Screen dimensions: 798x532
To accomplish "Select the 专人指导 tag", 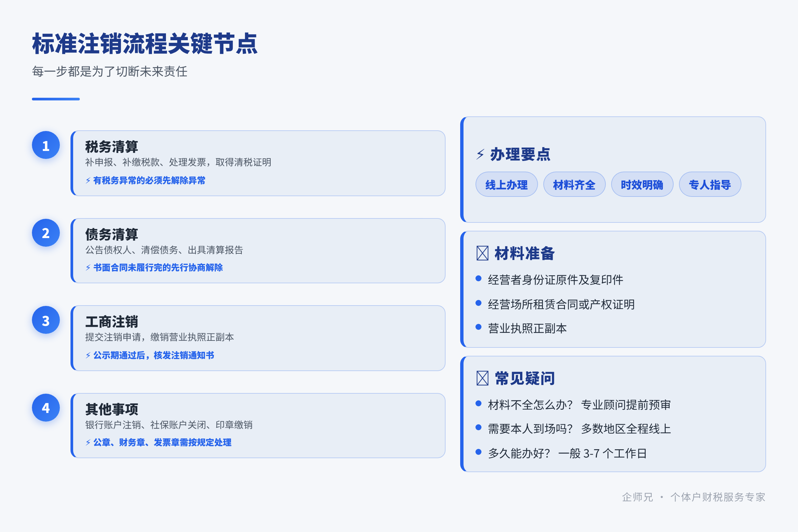I will 710,185.
